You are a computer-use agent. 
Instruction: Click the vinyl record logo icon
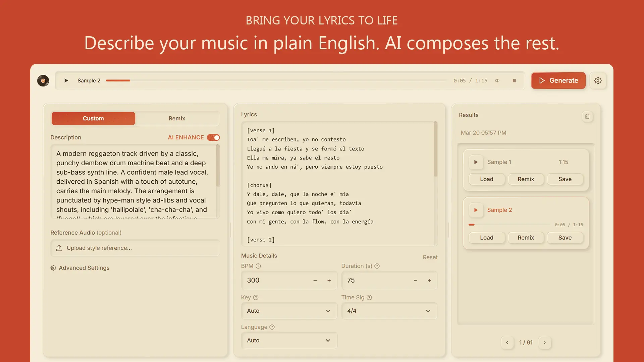[x=43, y=80]
